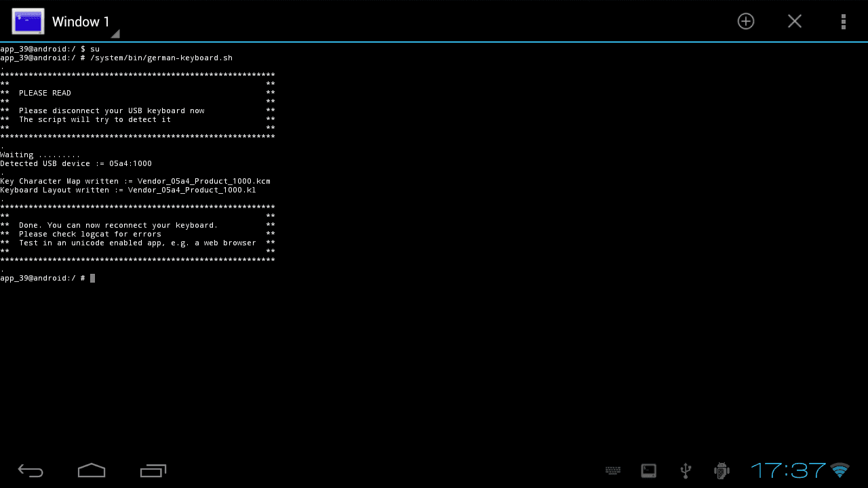868x488 pixels.
Task: Open the keyboard input method icon
Action: click(x=613, y=470)
